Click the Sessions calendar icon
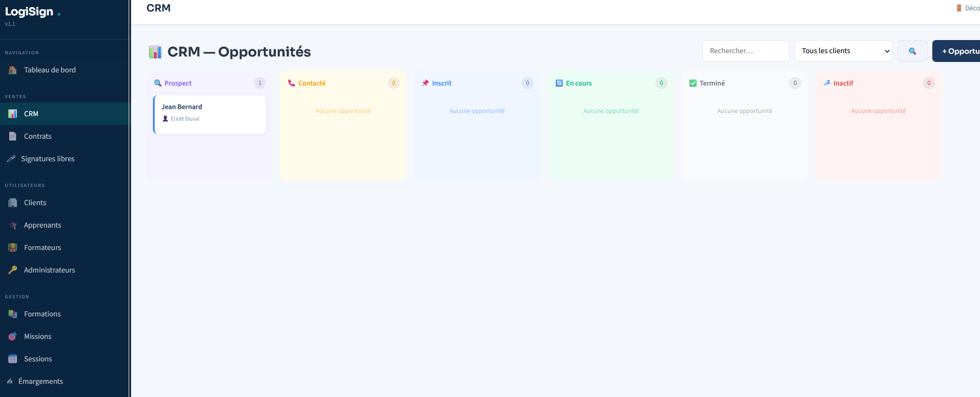 point(13,359)
